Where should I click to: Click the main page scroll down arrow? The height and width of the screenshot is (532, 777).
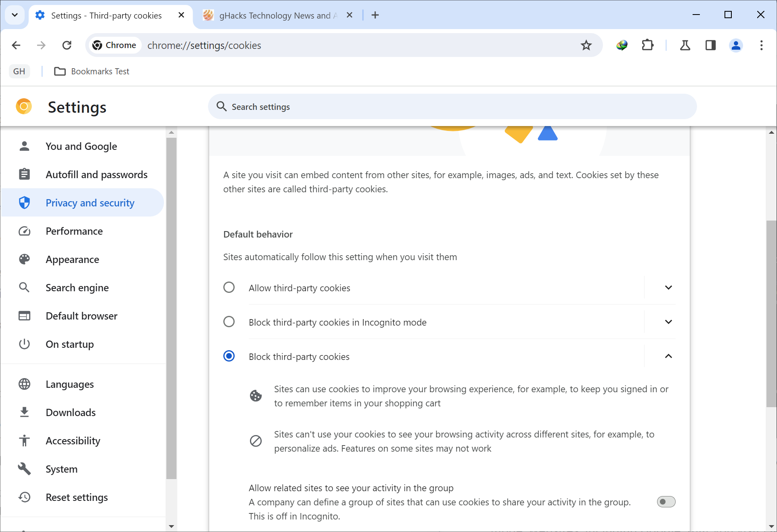point(771,526)
